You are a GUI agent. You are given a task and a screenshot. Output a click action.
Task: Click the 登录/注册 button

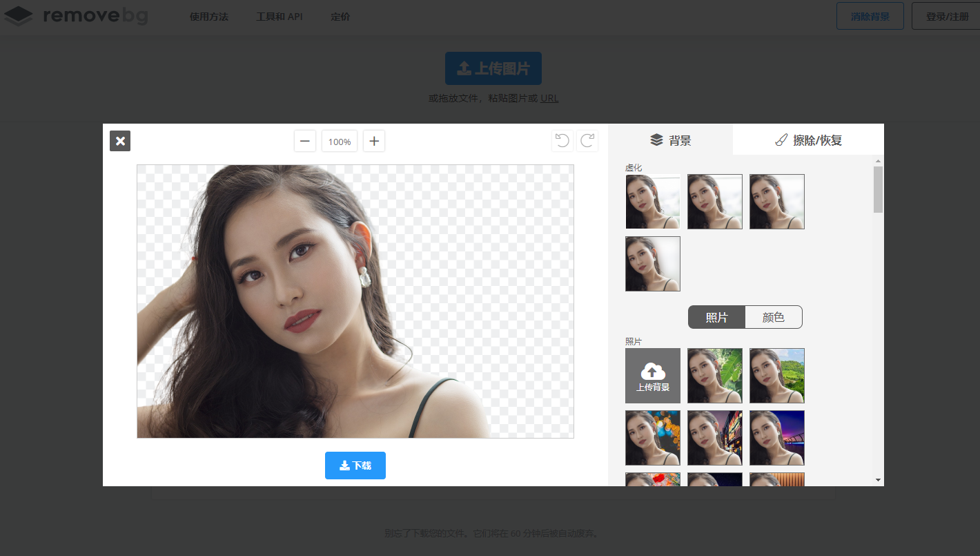click(947, 16)
